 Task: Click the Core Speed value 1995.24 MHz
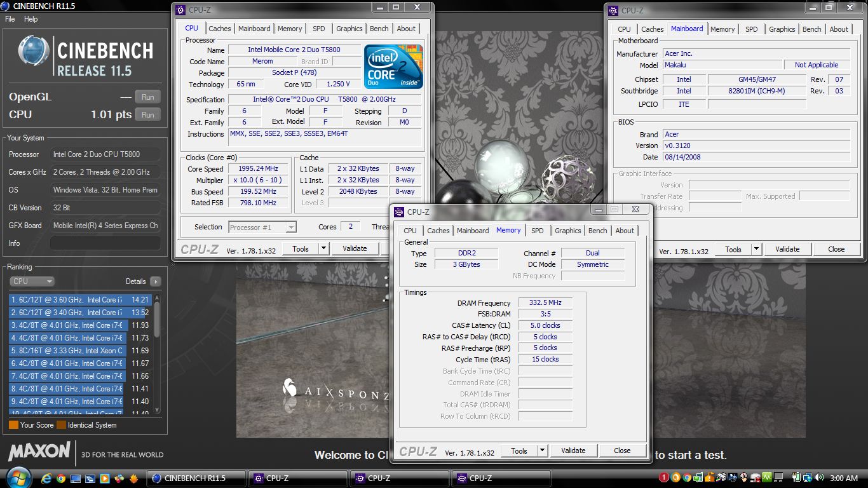coord(257,169)
